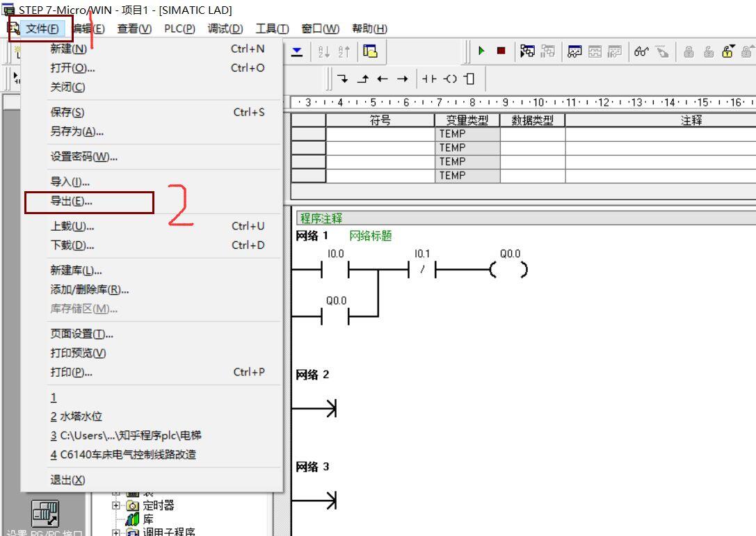Click the Library (库) tree icon
This screenshot has width=756, height=536.
click(133, 519)
